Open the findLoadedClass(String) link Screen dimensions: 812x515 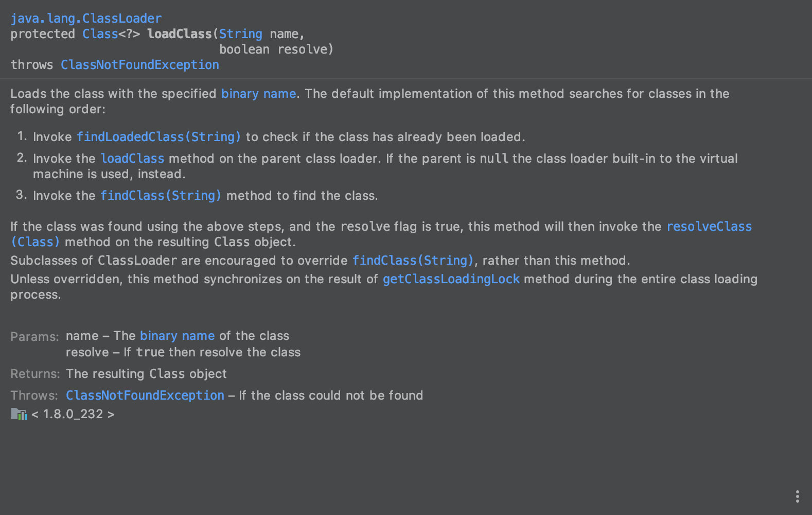click(158, 137)
